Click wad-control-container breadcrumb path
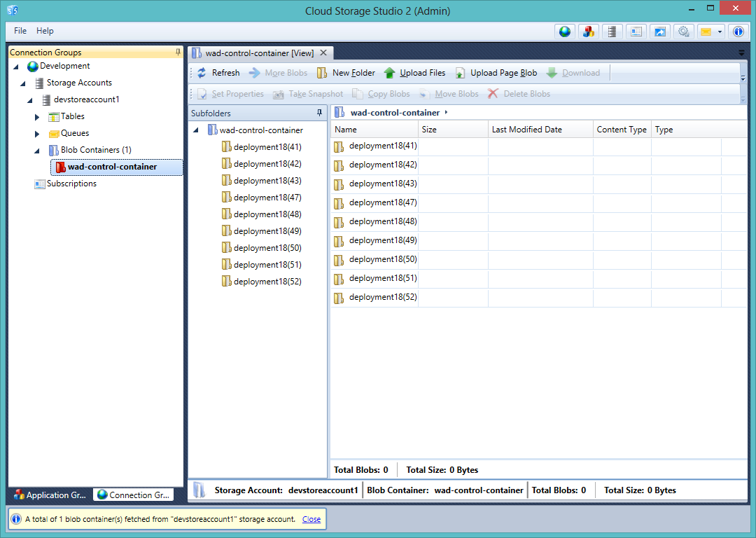 [x=395, y=112]
